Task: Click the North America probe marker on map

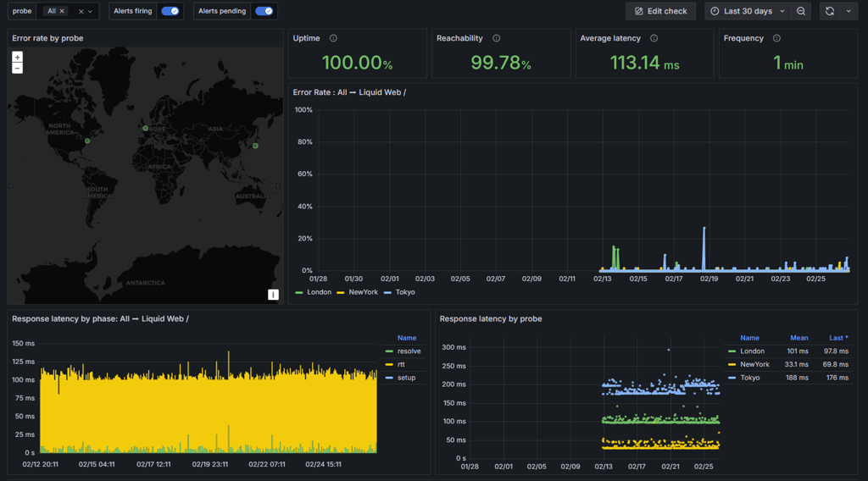Action: (x=87, y=141)
